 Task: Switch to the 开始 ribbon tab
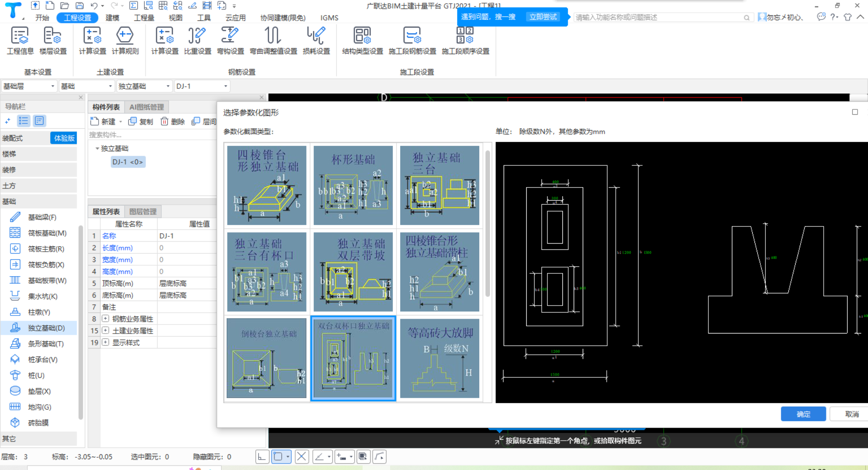pos(42,18)
